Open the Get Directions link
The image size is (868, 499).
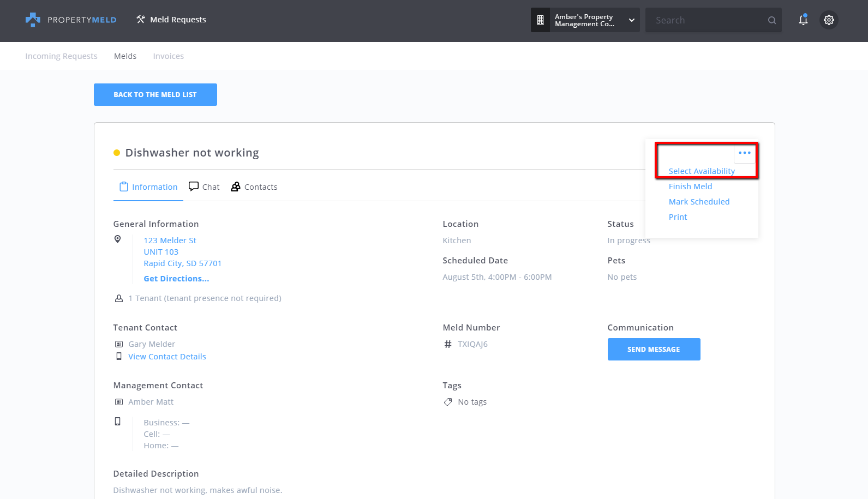[x=176, y=279]
